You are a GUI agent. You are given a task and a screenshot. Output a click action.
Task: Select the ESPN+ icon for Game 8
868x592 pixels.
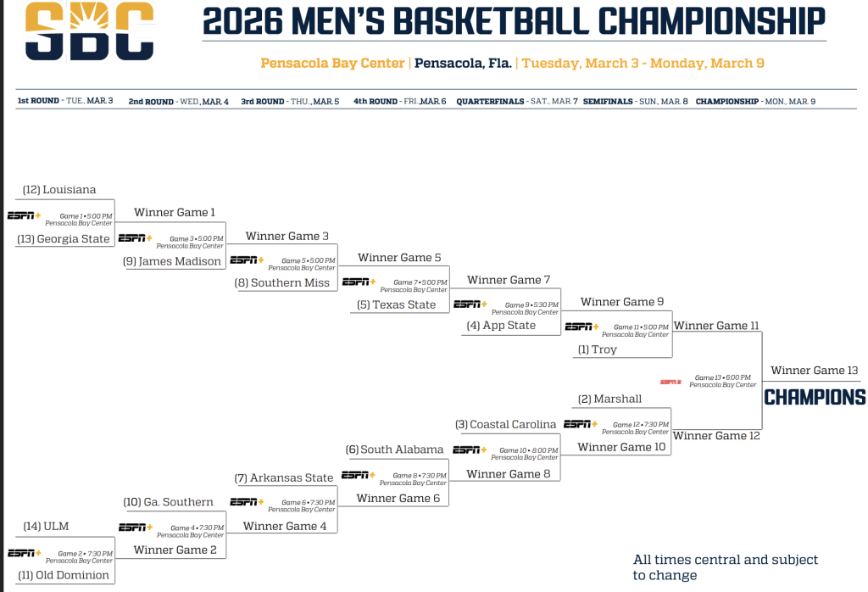point(358,475)
